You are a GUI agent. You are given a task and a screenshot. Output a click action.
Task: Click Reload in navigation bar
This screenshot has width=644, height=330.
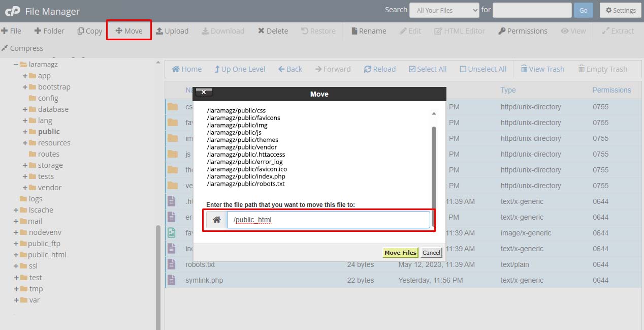click(380, 69)
